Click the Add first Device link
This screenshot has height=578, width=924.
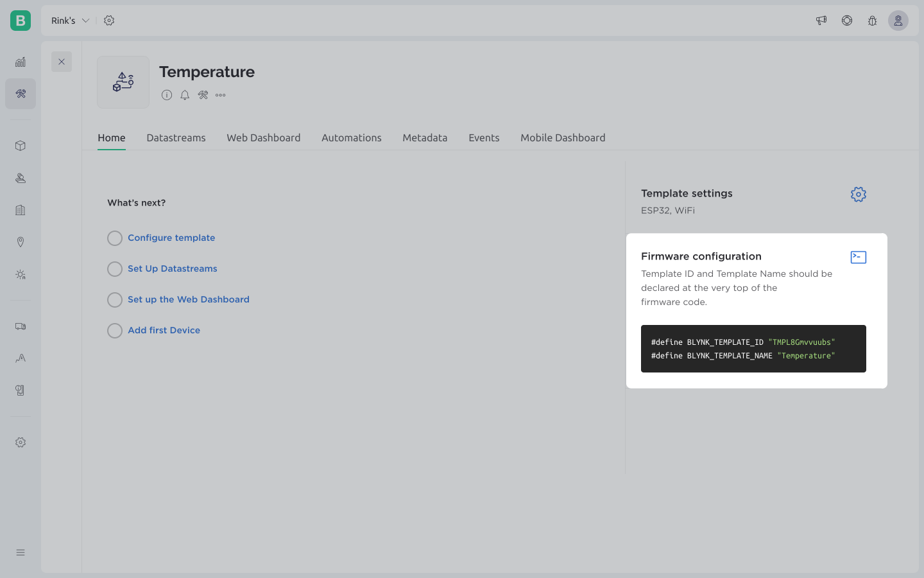tap(164, 330)
